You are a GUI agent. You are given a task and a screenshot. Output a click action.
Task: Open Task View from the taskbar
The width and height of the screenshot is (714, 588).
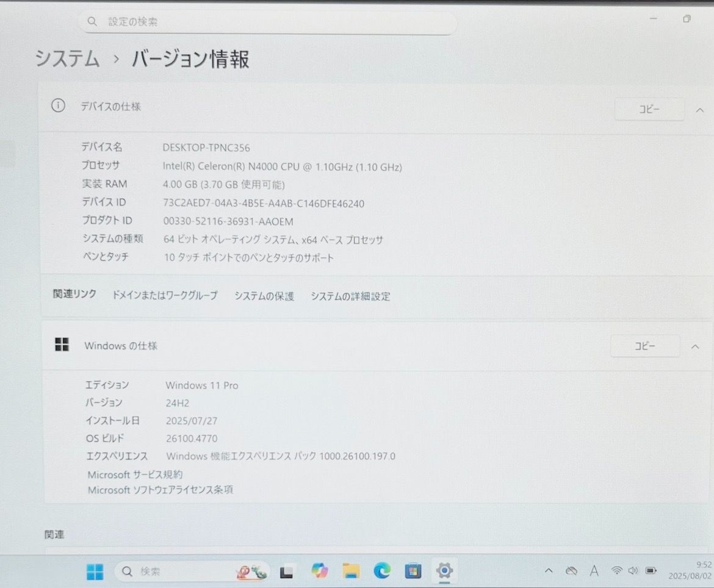[x=286, y=572]
